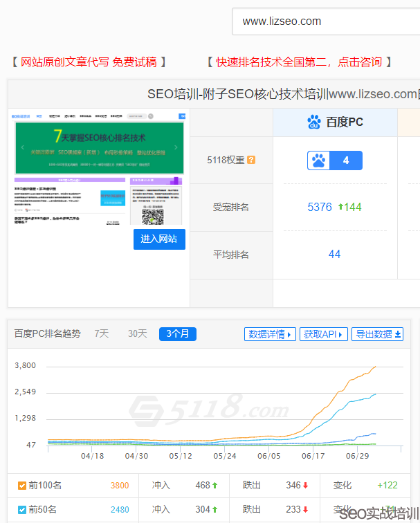This screenshot has height=523, width=420.
Task: Click the arrow icon in 数据详情 button
Action: (289, 335)
